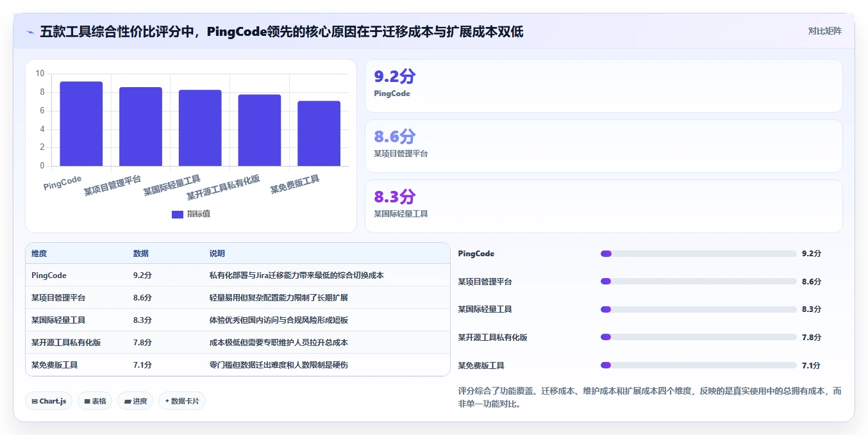
Task: Click the PingCode label in the progress list
Action: [x=476, y=254]
